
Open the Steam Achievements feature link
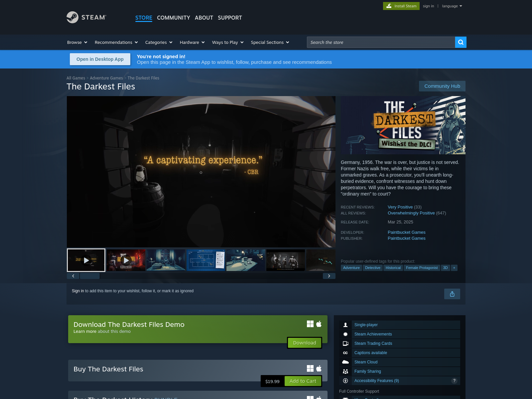[x=373, y=334]
